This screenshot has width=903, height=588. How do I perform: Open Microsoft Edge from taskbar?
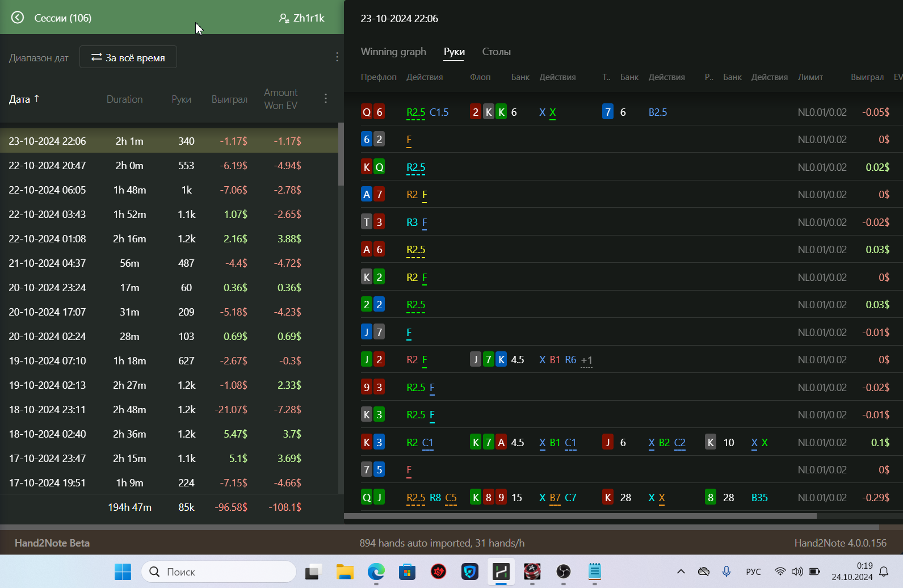(x=376, y=572)
